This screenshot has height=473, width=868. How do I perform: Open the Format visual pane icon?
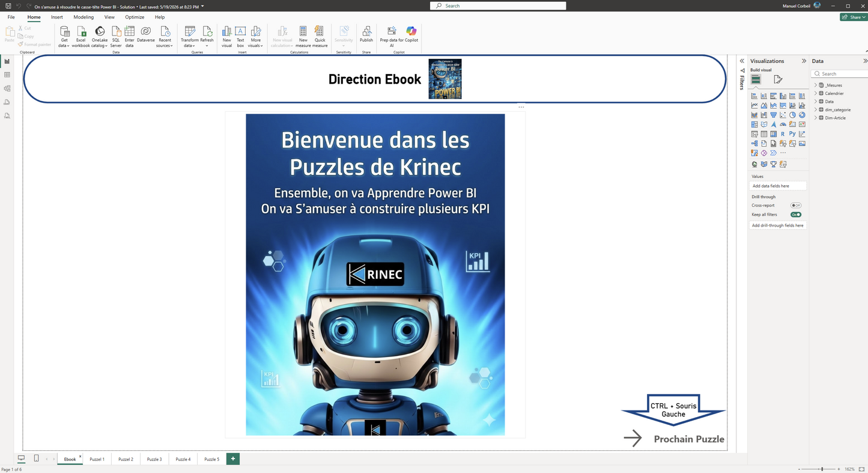coord(778,79)
